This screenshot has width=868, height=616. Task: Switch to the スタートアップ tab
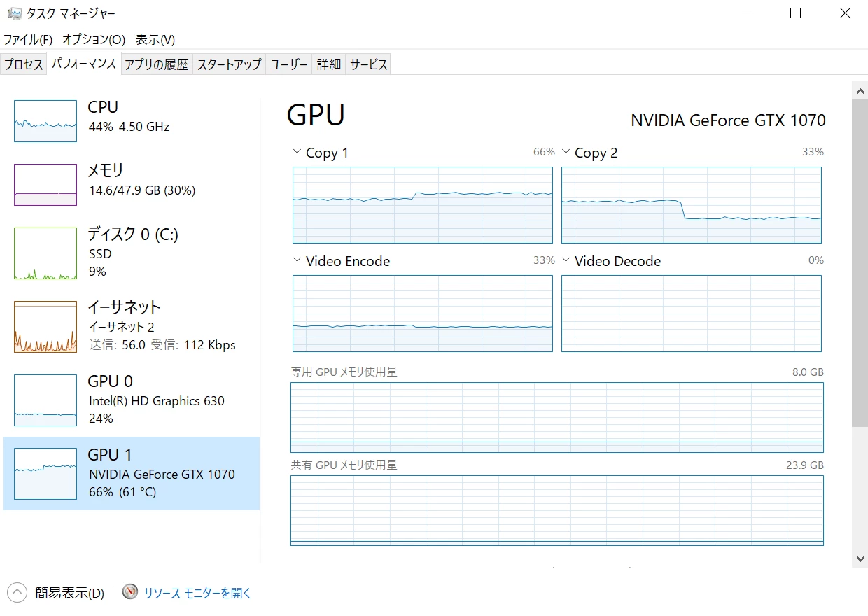tap(230, 64)
